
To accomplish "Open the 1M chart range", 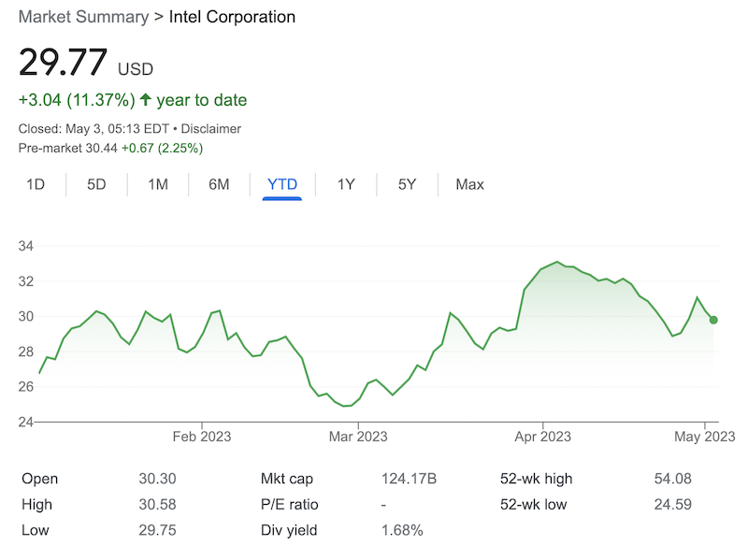I will [158, 184].
